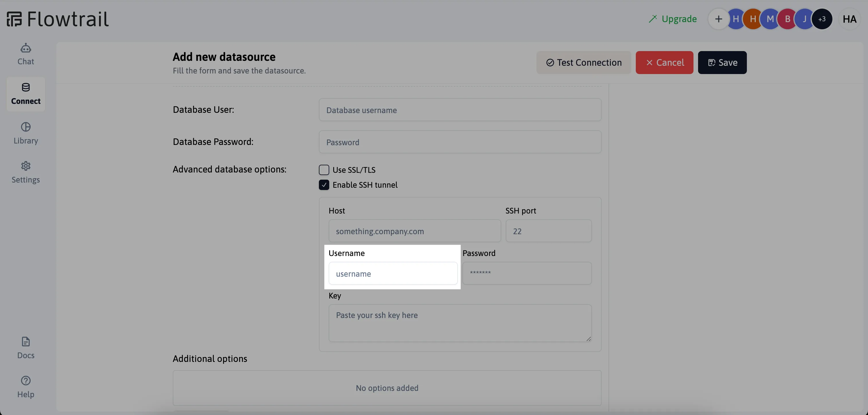
Task: Open the Docs file icon
Action: (x=26, y=342)
